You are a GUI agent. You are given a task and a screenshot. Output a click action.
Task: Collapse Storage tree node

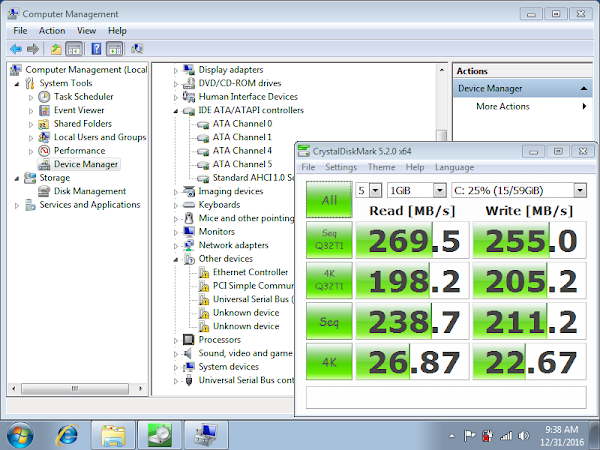coord(16,178)
